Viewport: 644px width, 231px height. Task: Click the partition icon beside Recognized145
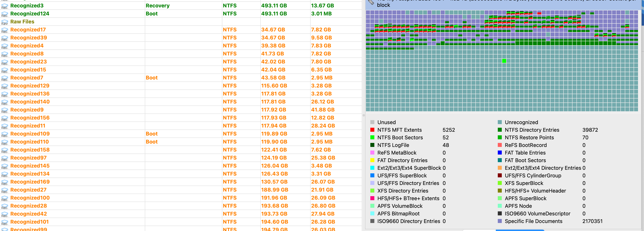pos(5,166)
